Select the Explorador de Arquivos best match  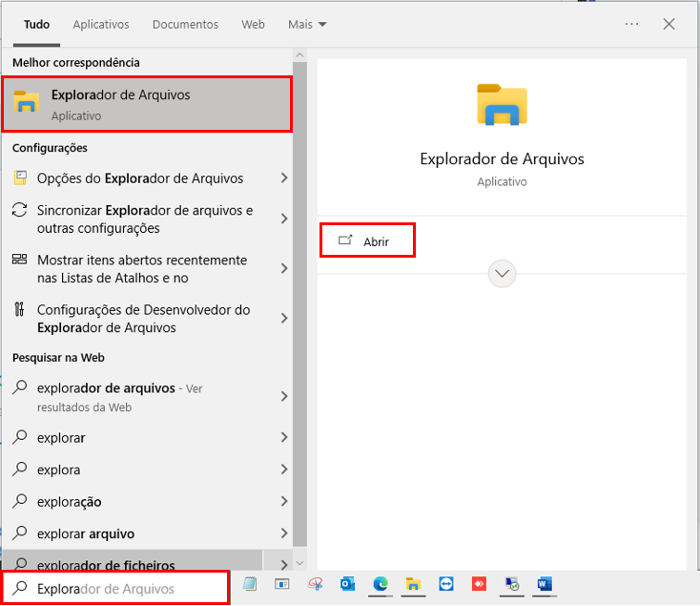click(x=147, y=104)
